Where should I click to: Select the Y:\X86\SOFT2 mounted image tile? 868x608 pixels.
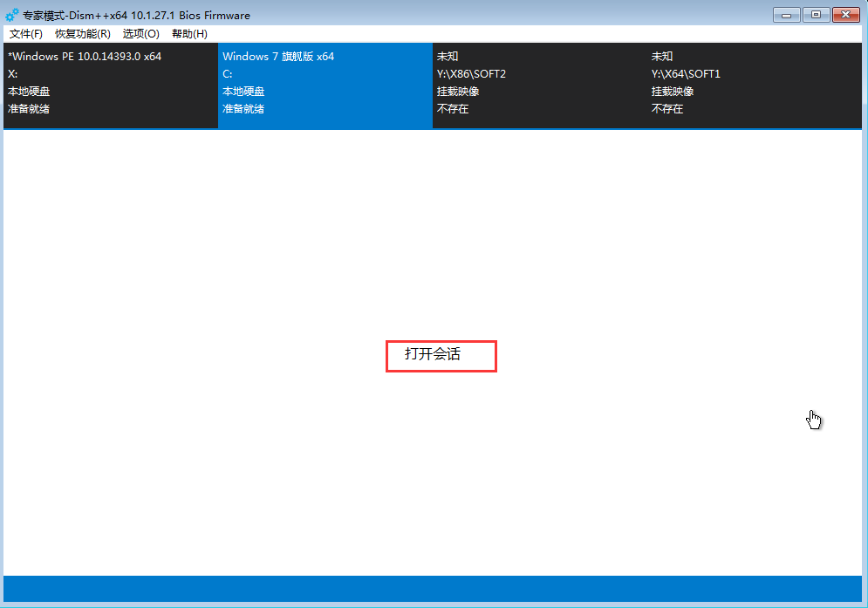(539, 85)
